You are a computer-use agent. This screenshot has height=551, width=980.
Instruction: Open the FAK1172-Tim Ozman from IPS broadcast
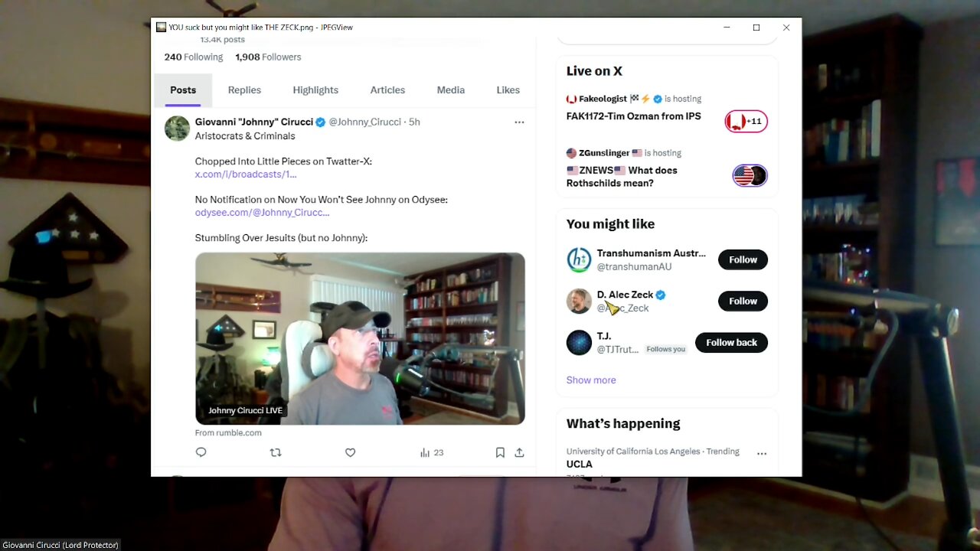coord(634,116)
